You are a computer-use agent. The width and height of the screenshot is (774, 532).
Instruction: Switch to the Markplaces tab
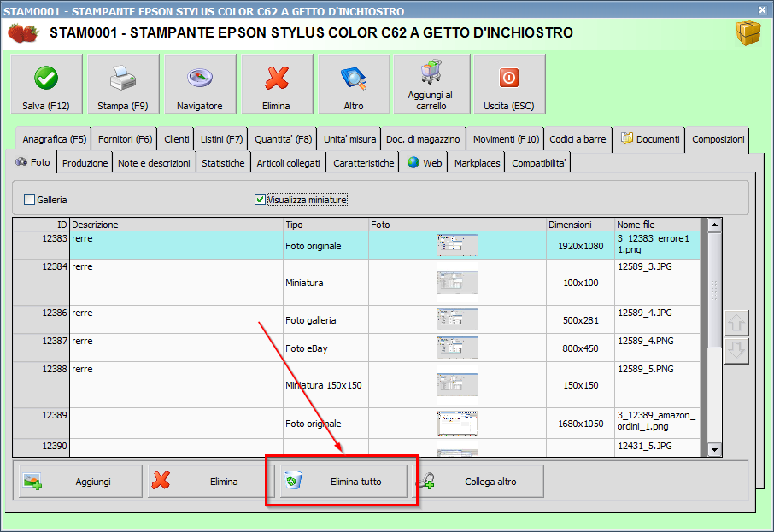pyautogui.click(x=477, y=163)
